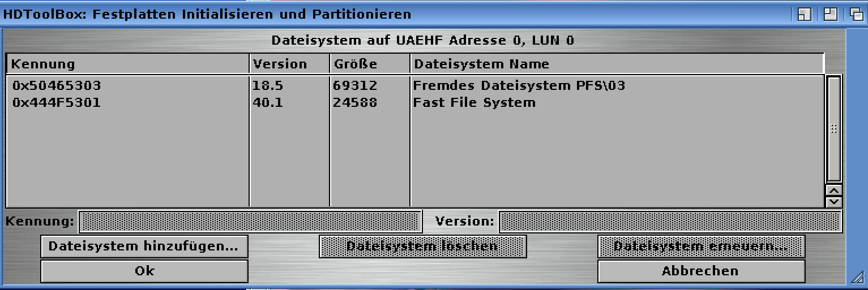The width and height of the screenshot is (868, 290).
Task: Click the window depth gadget in title bar
Action: coord(856,14)
